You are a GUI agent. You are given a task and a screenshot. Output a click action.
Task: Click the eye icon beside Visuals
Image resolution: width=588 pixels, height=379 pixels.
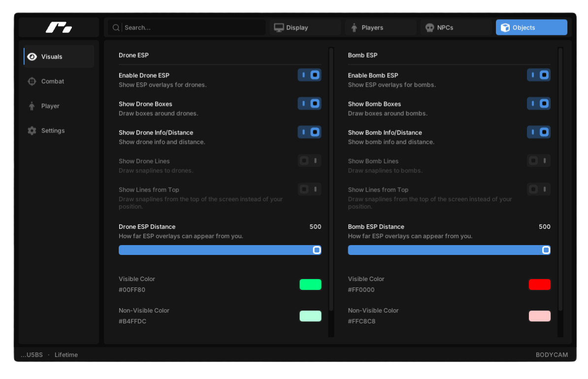[32, 57]
